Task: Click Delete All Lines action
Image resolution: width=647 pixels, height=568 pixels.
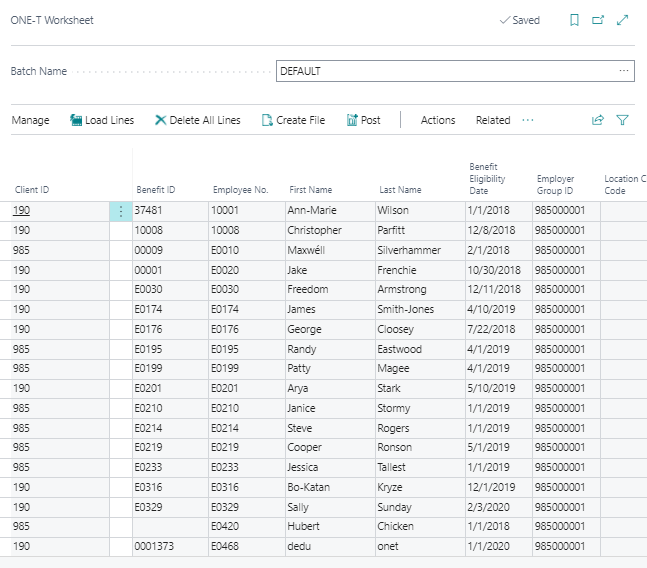Action: pos(197,120)
